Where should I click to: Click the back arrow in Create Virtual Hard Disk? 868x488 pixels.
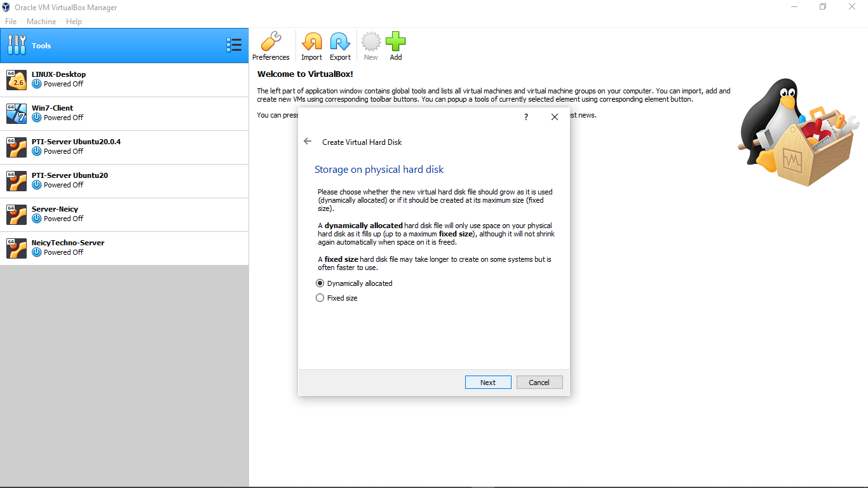click(308, 141)
